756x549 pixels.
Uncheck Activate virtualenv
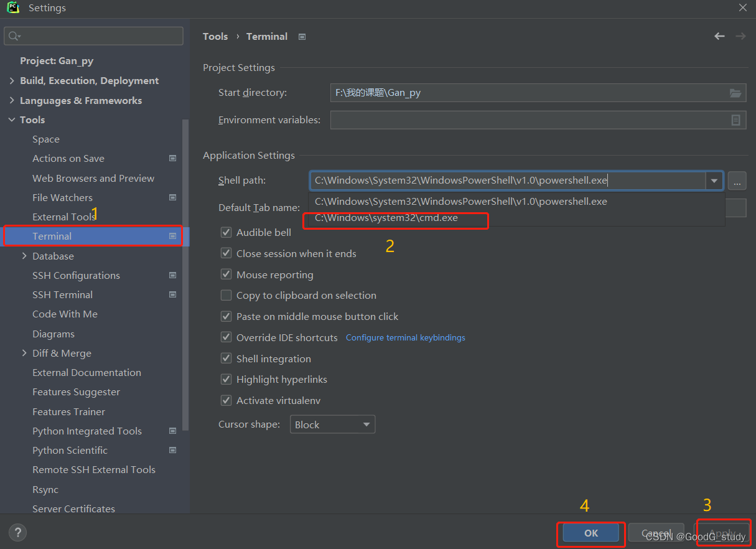click(x=226, y=400)
